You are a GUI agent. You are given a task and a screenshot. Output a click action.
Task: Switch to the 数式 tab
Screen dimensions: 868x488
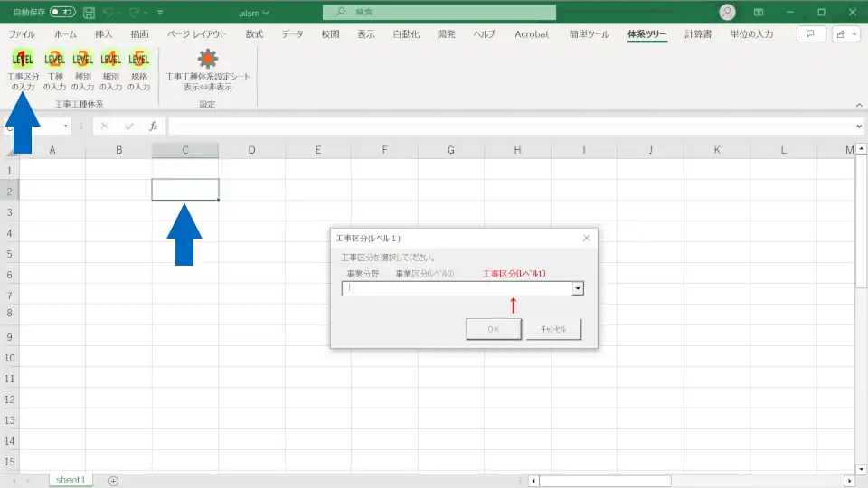(x=254, y=34)
